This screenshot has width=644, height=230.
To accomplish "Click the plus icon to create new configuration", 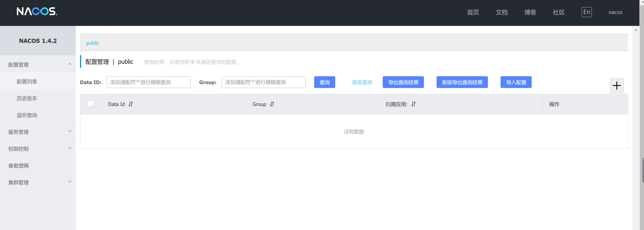I will tap(617, 85).
